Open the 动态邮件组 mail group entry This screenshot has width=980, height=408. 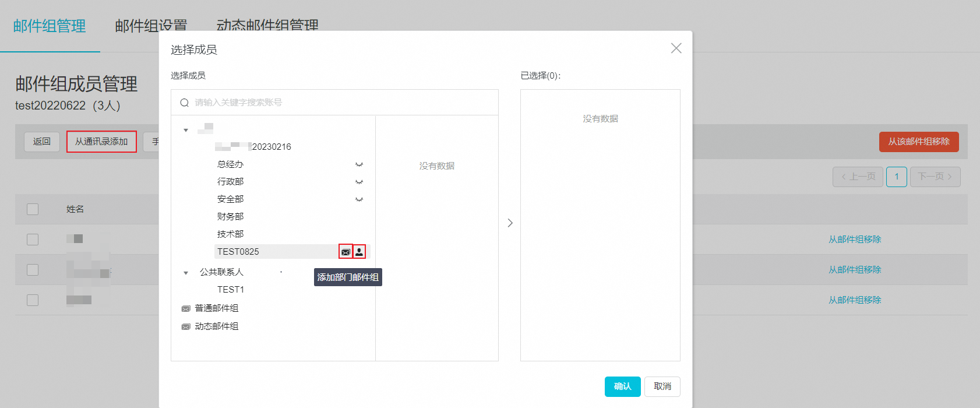click(216, 326)
